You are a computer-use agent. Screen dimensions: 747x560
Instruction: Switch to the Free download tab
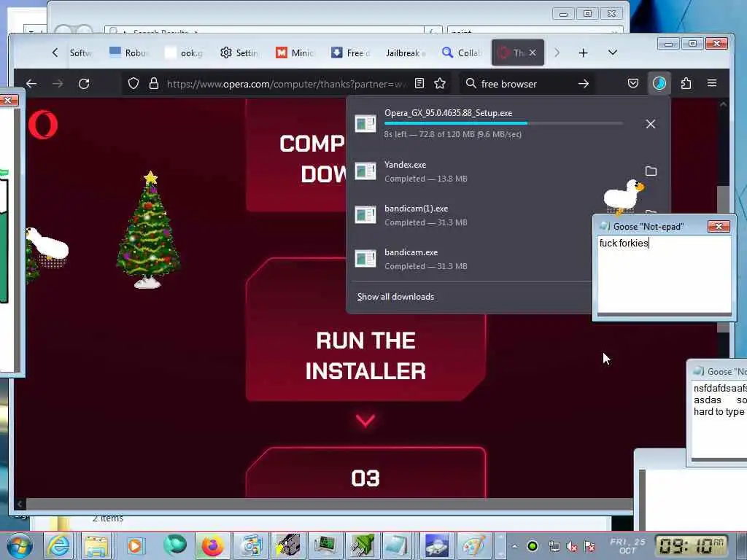[x=349, y=52]
